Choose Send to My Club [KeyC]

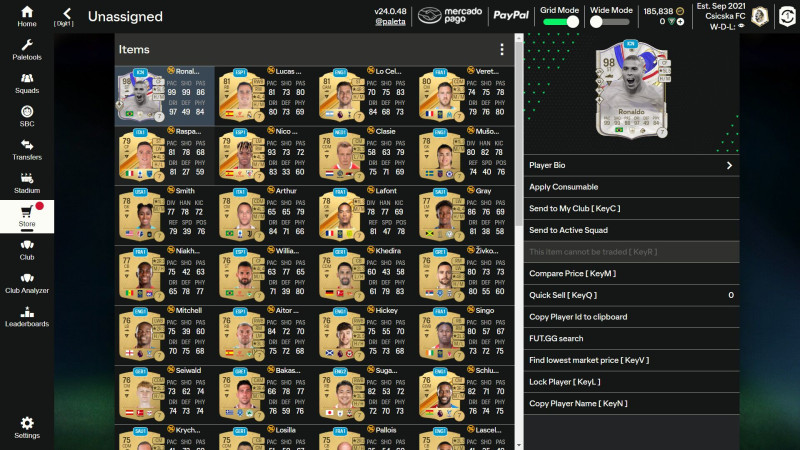coord(632,208)
